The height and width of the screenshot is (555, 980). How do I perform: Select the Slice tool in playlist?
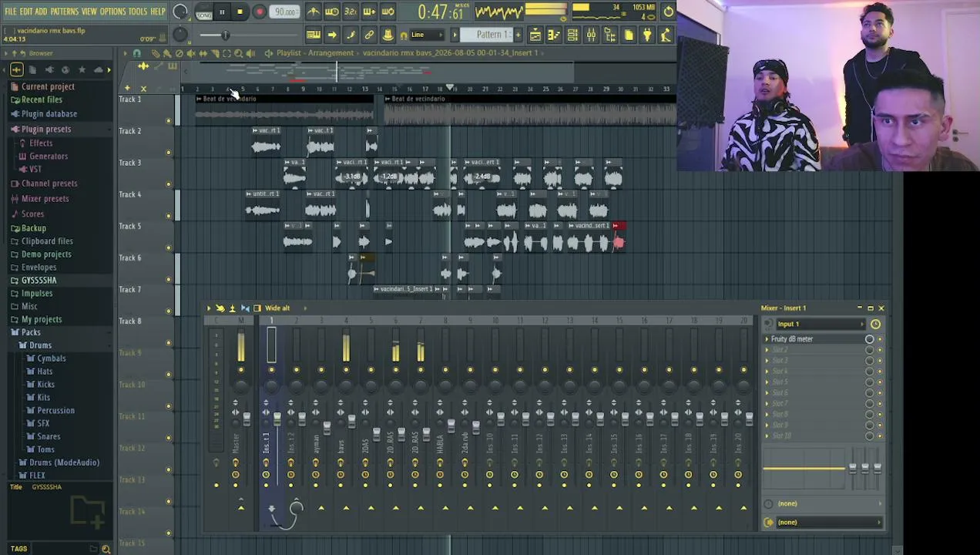(215, 53)
